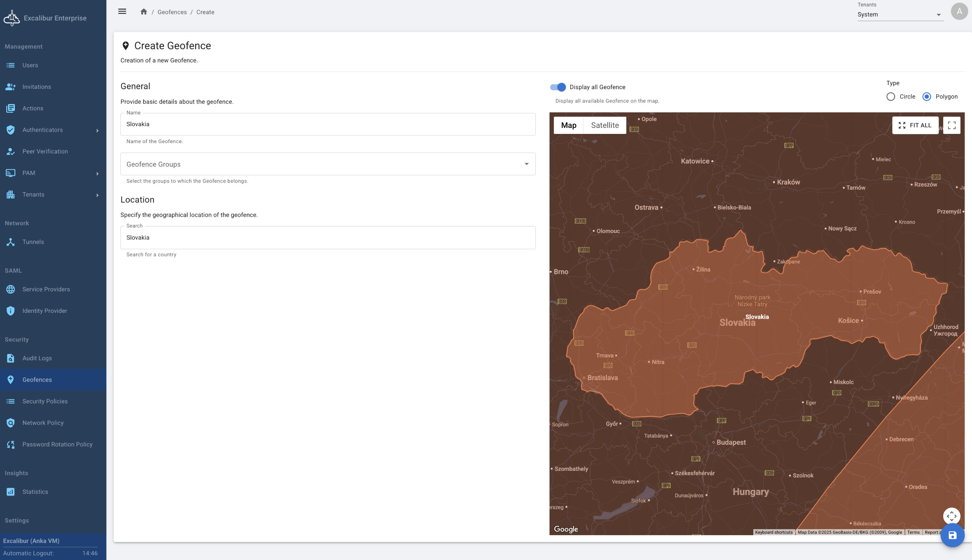Viewport: 972px width, 560px height.
Task: Open the Tenants System dropdown
Action: pos(900,15)
